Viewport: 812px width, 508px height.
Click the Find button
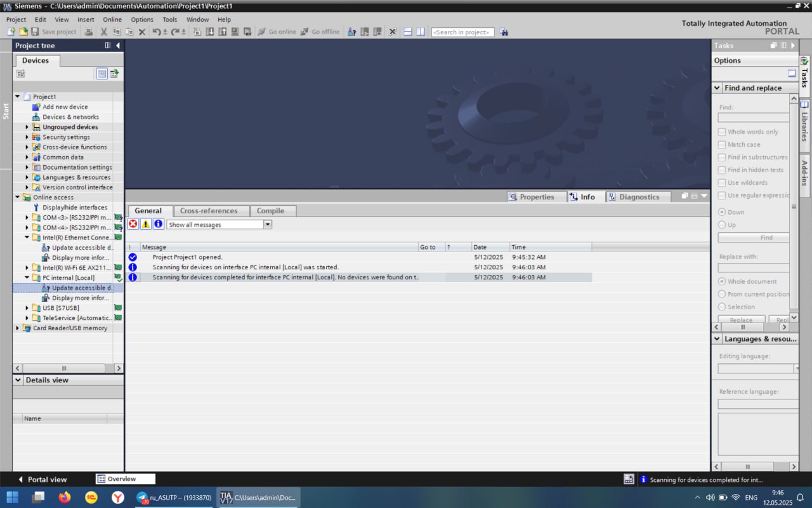754,237
